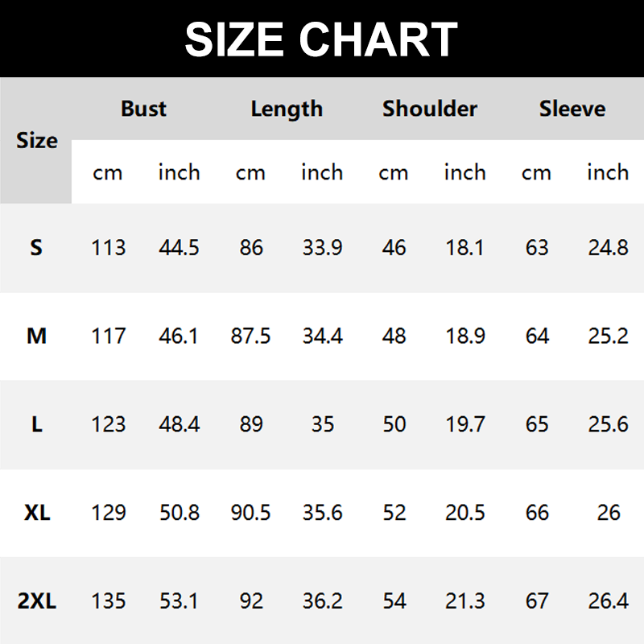
Task: Select the 2XL size row label
Action: click(x=36, y=601)
